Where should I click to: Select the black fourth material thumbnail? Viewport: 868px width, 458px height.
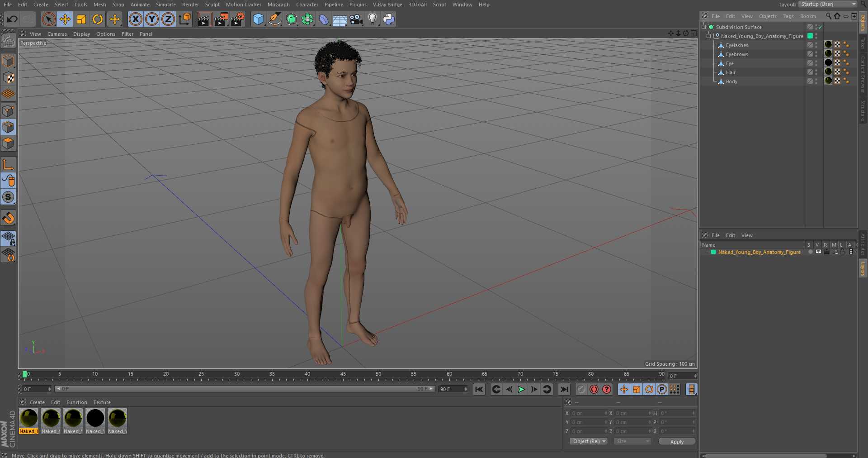pyautogui.click(x=95, y=418)
